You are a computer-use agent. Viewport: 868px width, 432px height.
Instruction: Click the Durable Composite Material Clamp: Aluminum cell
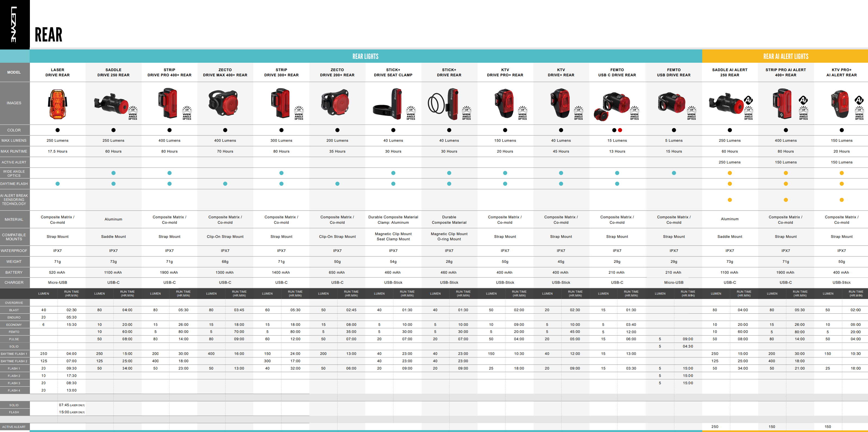(x=393, y=220)
